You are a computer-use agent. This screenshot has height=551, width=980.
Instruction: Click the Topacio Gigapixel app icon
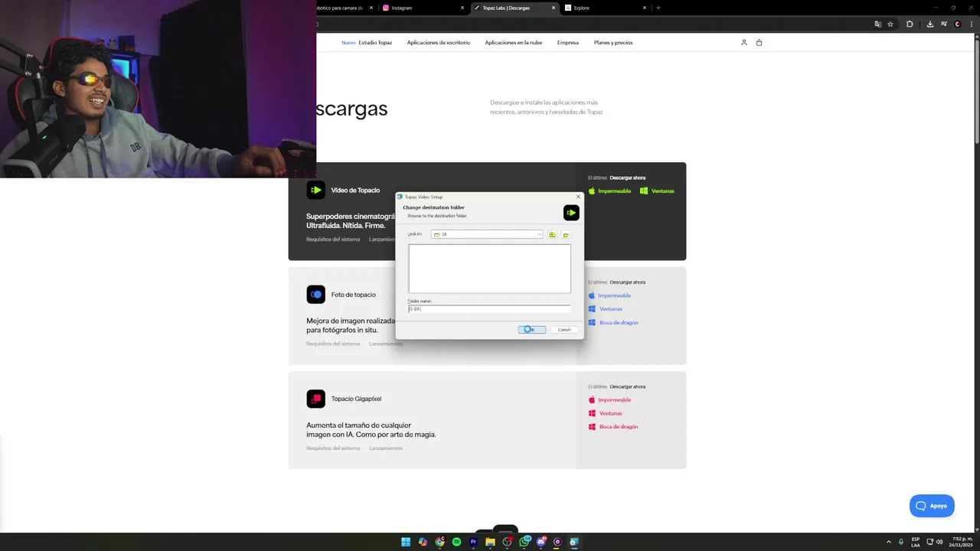tap(315, 399)
